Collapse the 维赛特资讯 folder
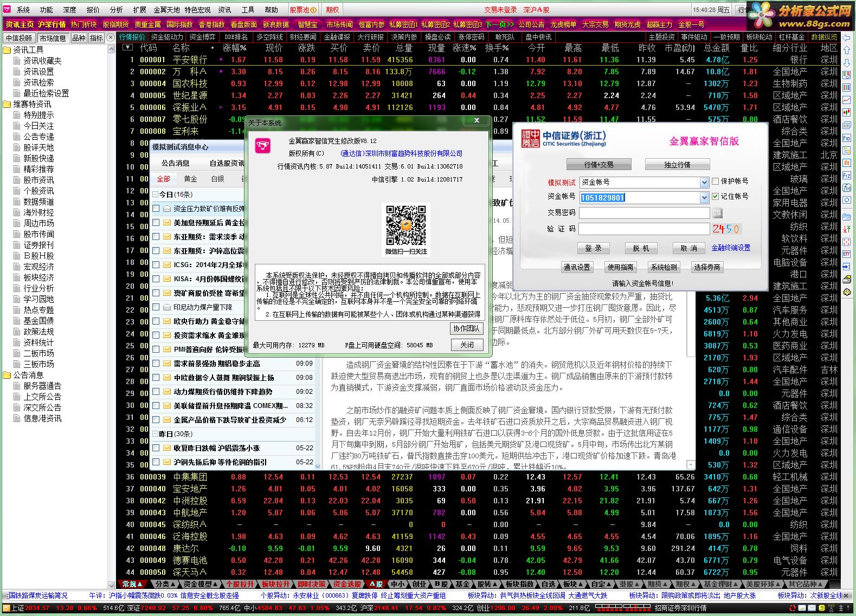Image resolution: width=856 pixels, height=616 pixels. click(7, 104)
